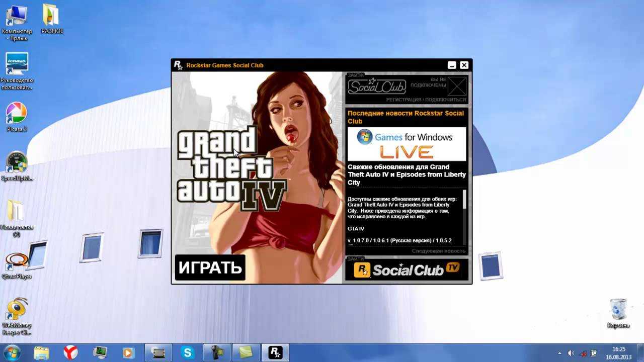Open the Social Club login banner

click(x=377, y=86)
